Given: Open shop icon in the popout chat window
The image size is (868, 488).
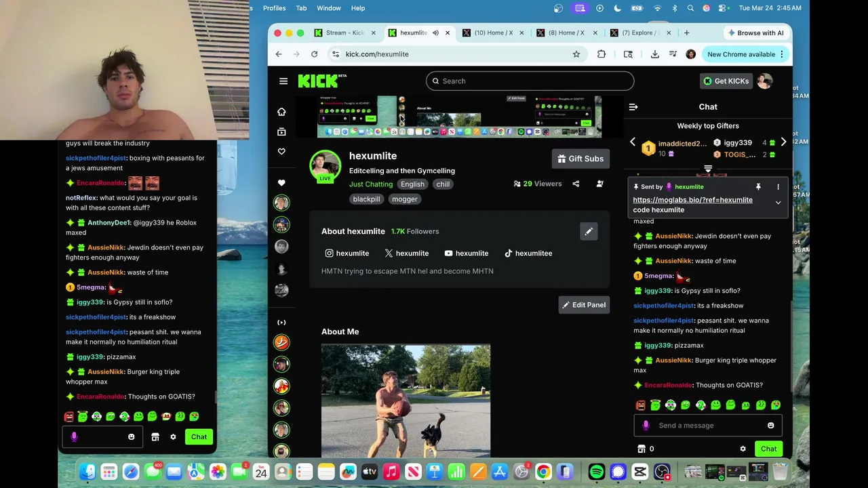Looking at the screenshot, I should click(x=155, y=437).
